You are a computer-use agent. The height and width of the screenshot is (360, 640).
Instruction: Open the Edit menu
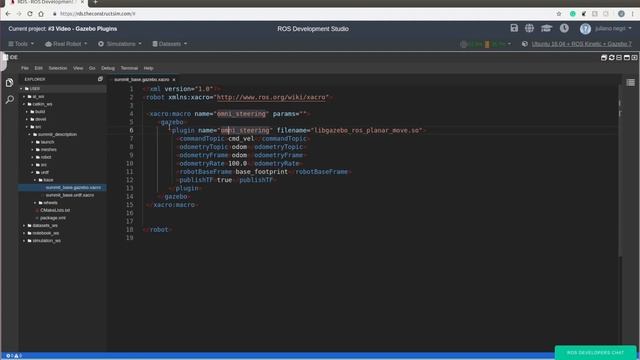38,68
